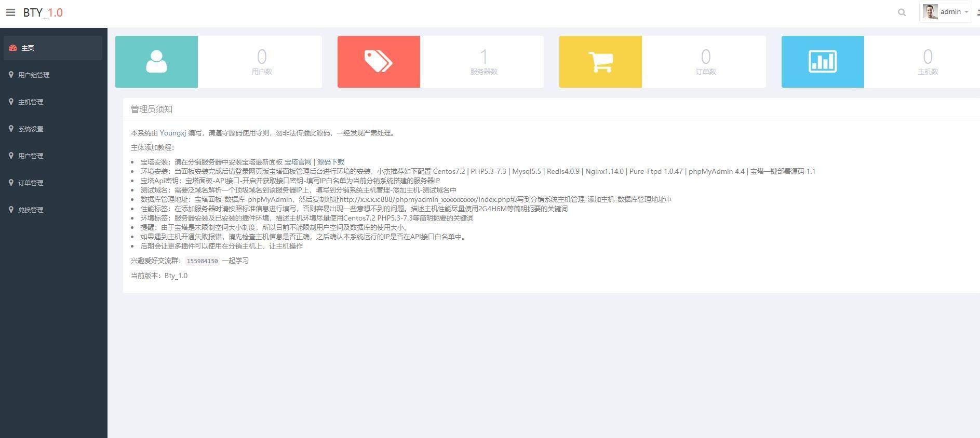This screenshot has width=980, height=438.
Task: Click the 宝塔Api密钥 bullet line
Action: [290, 181]
